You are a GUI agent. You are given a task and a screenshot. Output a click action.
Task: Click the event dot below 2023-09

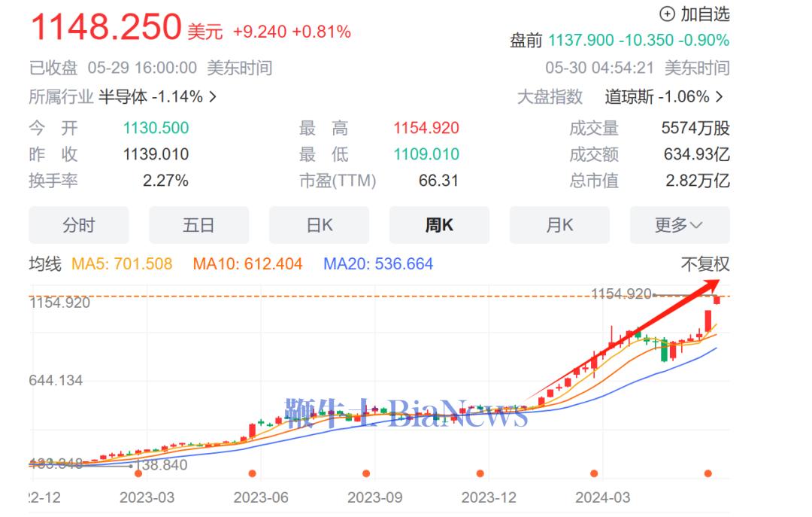click(366, 473)
